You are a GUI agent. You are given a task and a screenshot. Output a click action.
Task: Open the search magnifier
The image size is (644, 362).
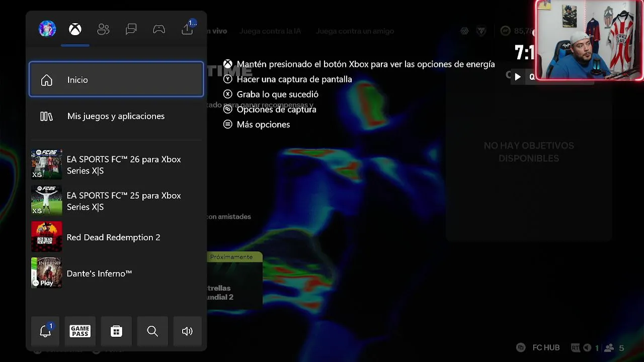tap(152, 331)
